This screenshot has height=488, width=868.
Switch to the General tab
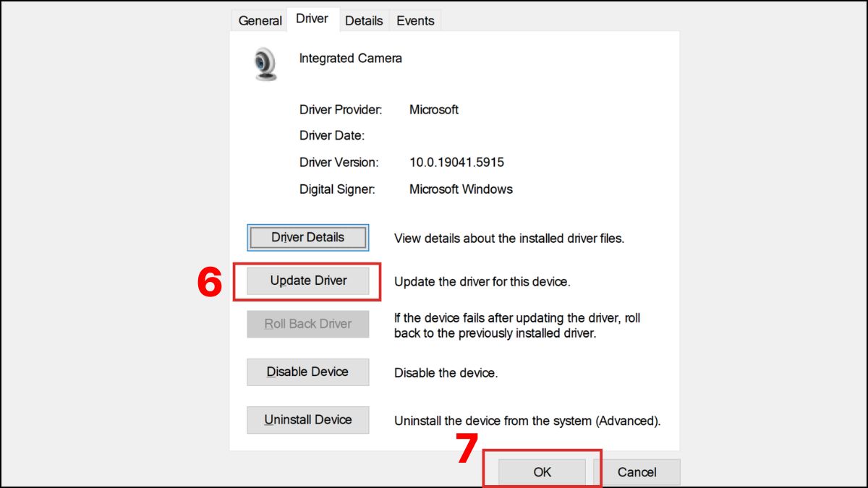click(259, 20)
